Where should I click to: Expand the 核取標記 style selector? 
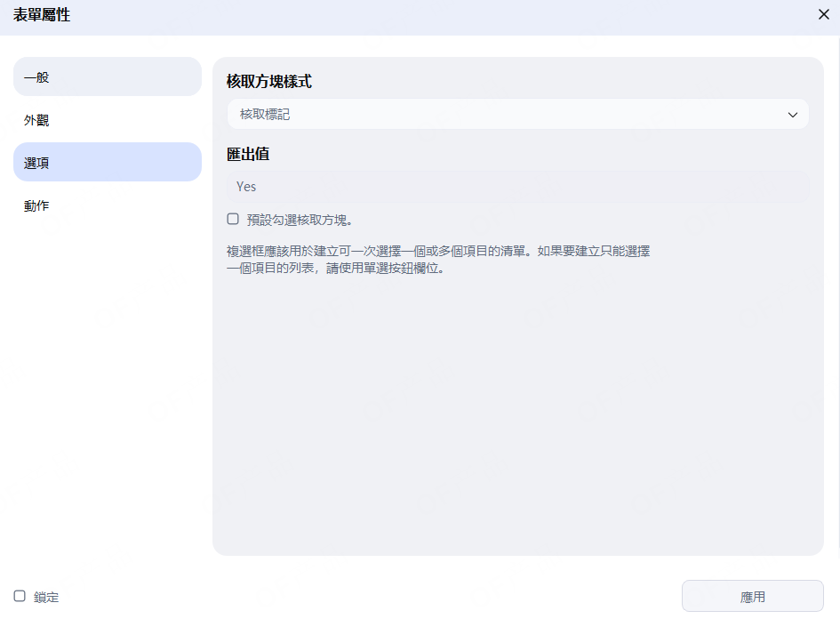(x=518, y=114)
